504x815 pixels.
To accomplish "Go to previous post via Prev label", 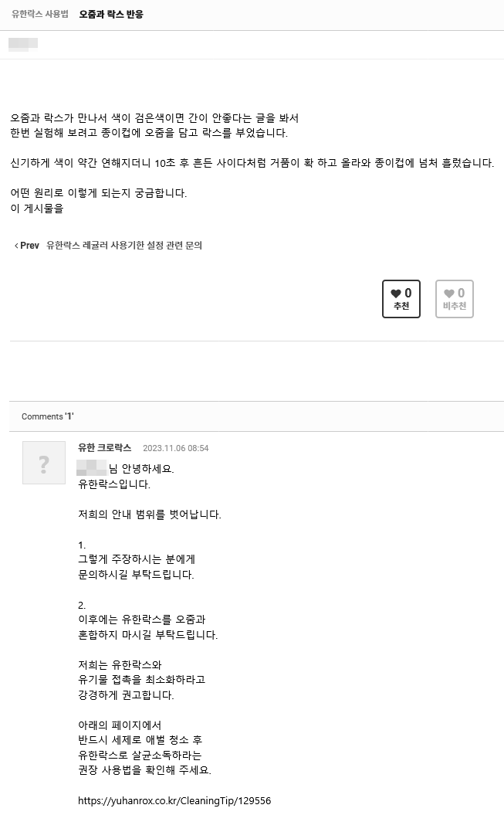I will pyautogui.click(x=29, y=246).
